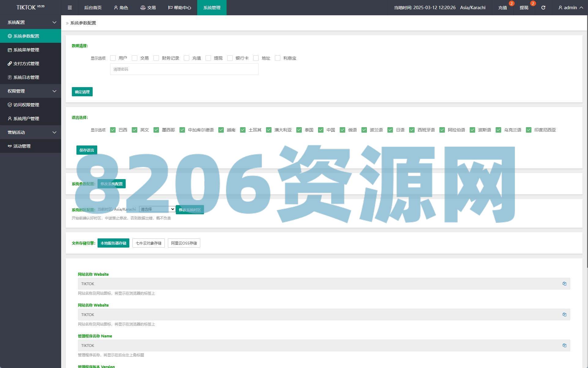Collapse the 系统配置 sidebar group

click(31, 22)
